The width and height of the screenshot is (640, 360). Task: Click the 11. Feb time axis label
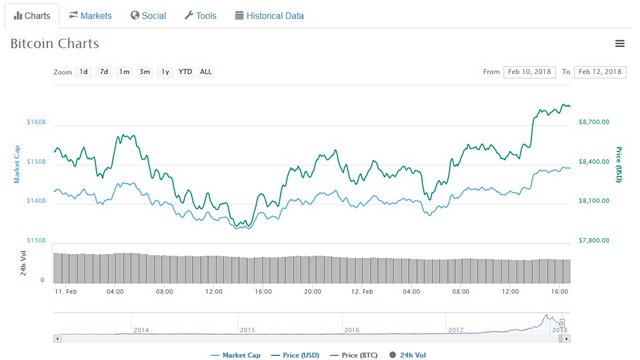tap(66, 291)
